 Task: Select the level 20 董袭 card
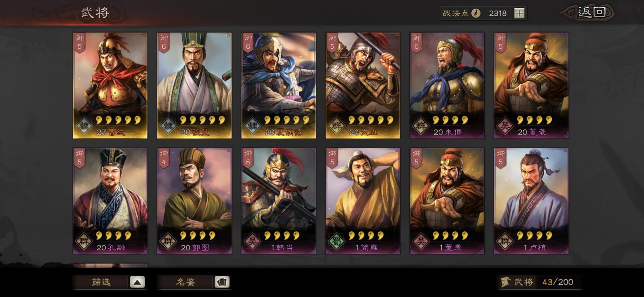531,86
